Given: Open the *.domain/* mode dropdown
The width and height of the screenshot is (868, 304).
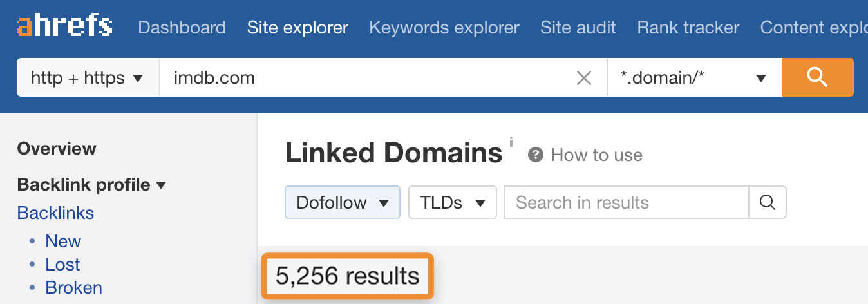Looking at the screenshot, I should [x=693, y=78].
